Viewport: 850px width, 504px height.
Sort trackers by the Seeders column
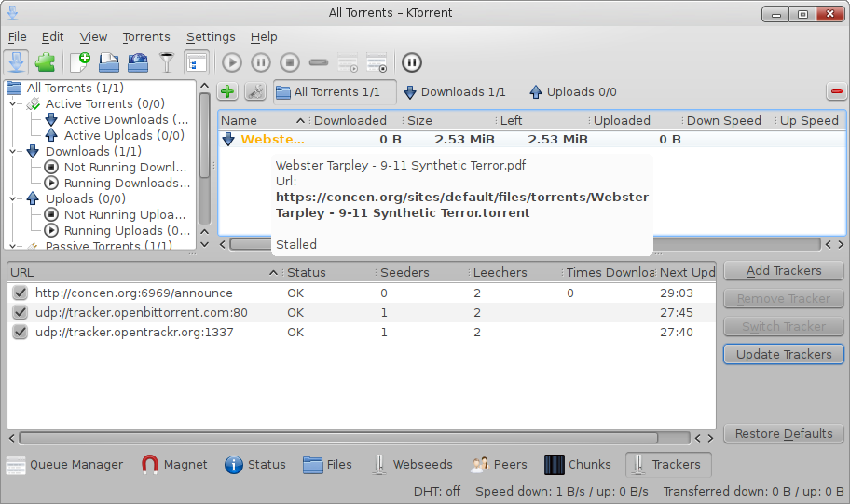[421, 272]
